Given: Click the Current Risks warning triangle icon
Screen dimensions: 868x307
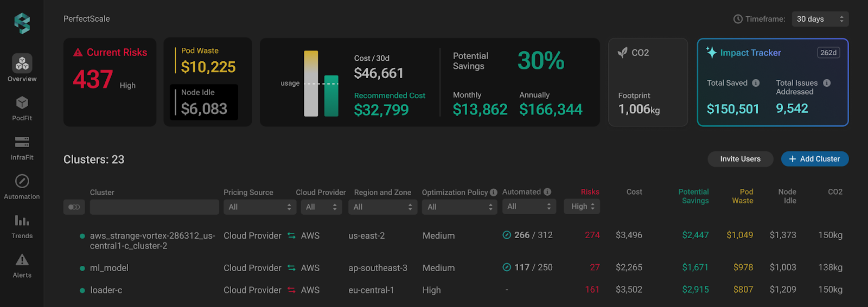Looking at the screenshot, I should click(x=78, y=53).
